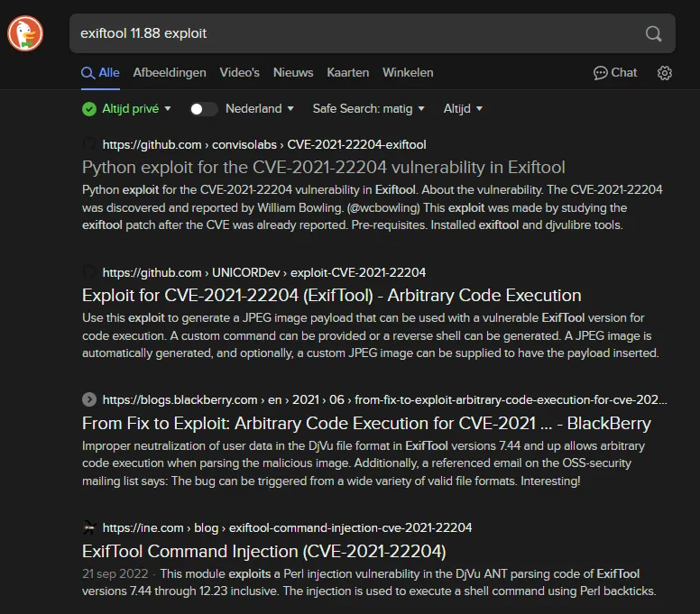Open ExifTool Command Injection result title

[263, 552]
